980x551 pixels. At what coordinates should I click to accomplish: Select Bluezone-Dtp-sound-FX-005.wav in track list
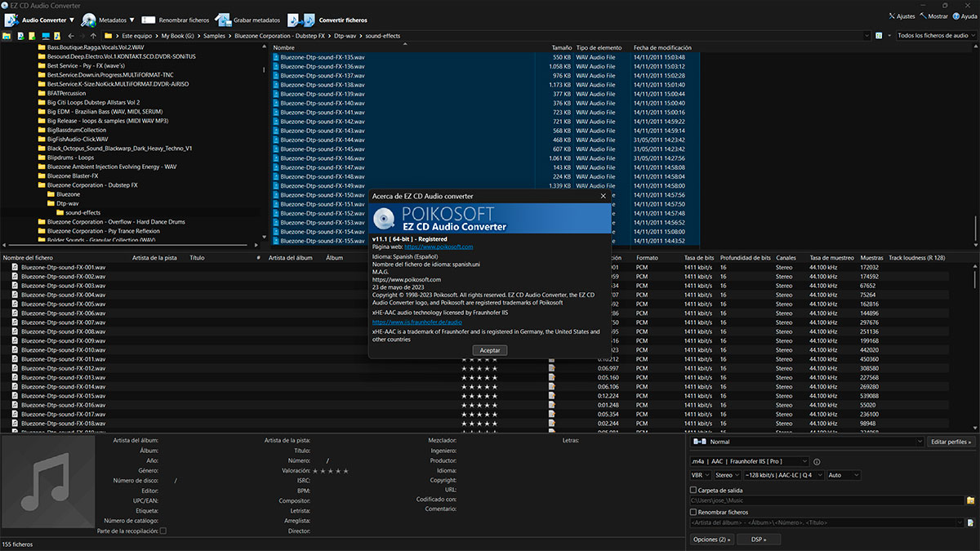pyautogui.click(x=64, y=304)
